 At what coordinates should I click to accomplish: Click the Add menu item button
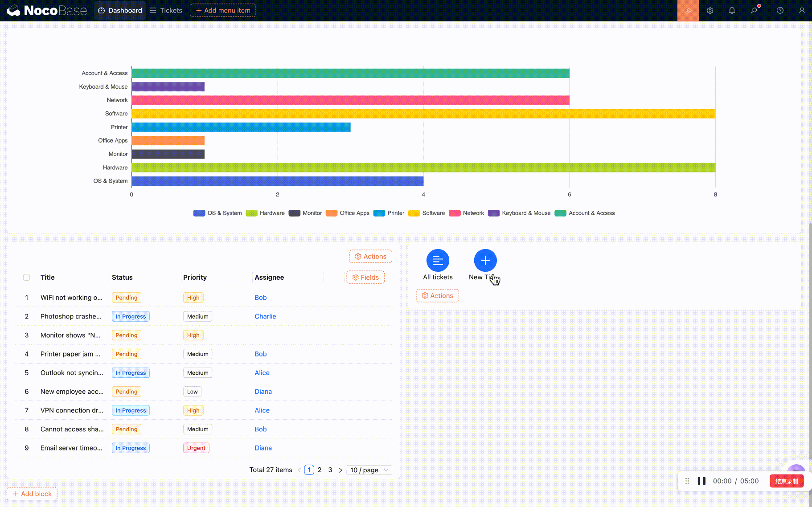click(223, 10)
